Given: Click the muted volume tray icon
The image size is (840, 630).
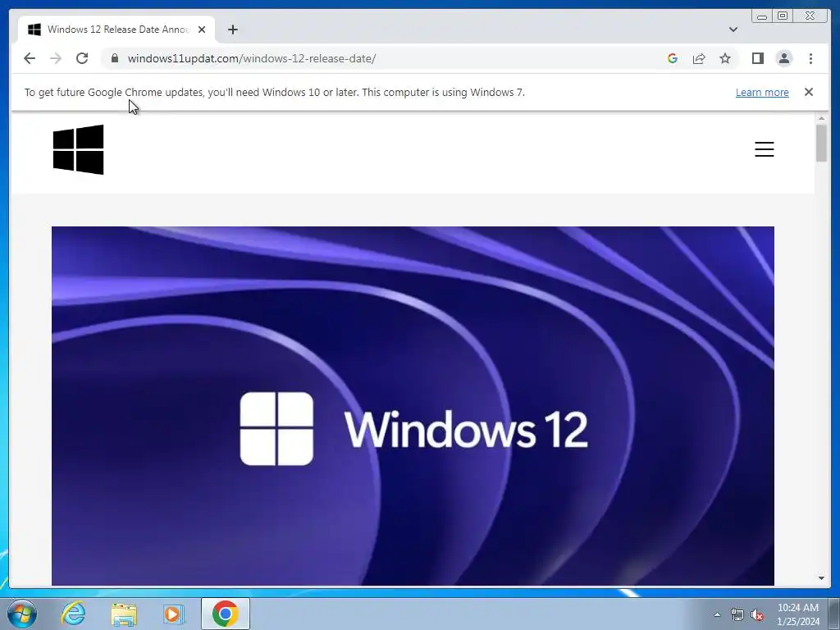Looking at the screenshot, I should [x=757, y=614].
